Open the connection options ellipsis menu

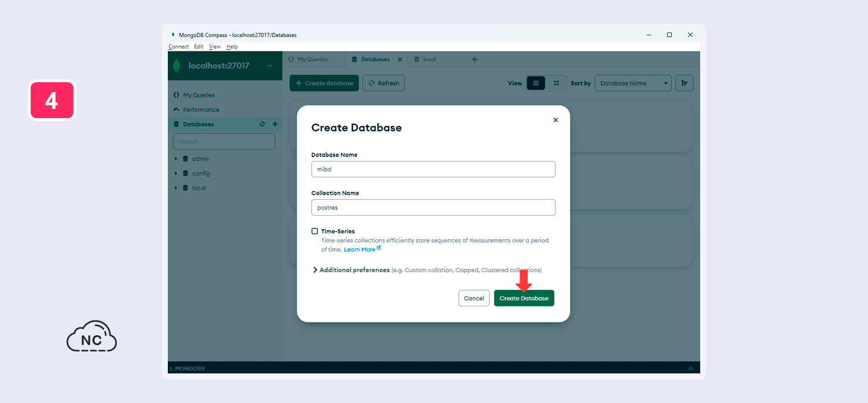click(x=269, y=66)
